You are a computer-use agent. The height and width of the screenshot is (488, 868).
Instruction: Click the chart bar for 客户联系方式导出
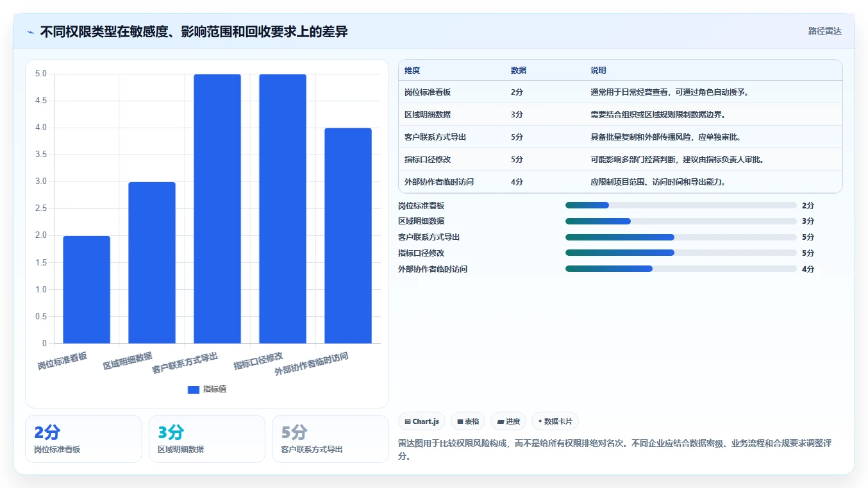coord(217,209)
